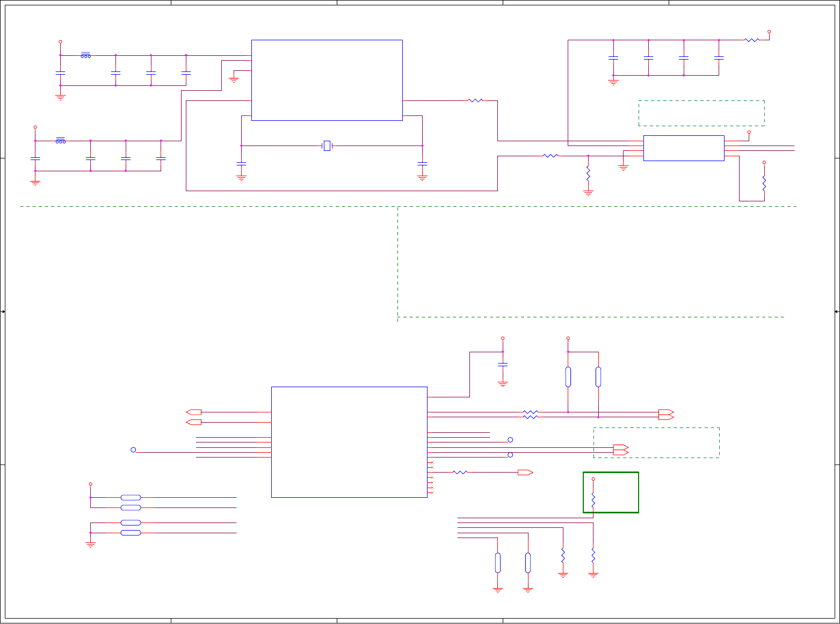This screenshot has width=840, height=624.
Task: Click the small IC block beneath the dashed box
Action: (x=684, y=148)
